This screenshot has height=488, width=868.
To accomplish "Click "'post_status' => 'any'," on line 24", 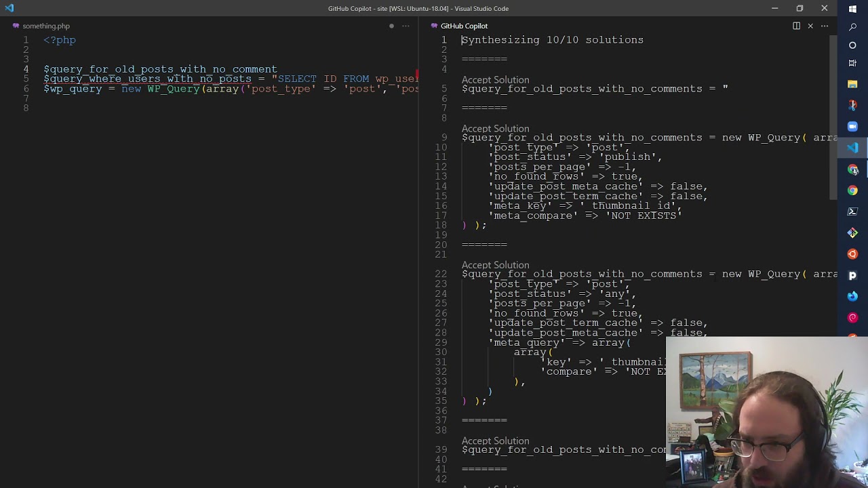I will click(562, 293).
